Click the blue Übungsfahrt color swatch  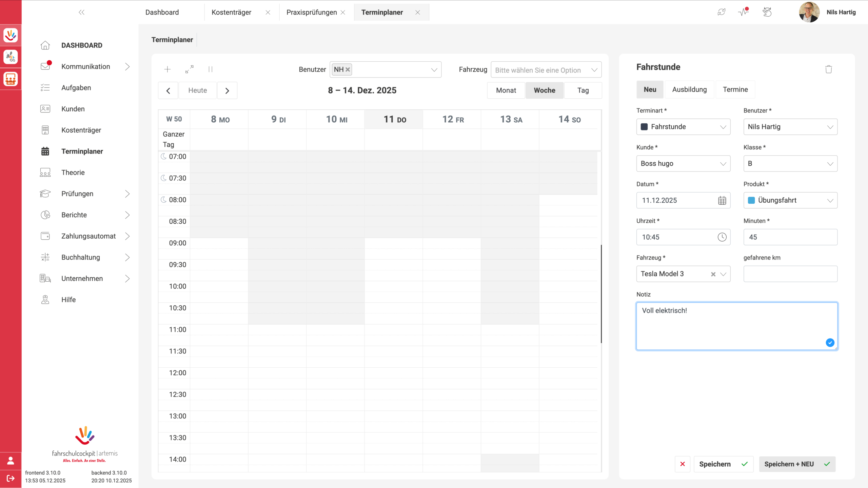click(x=751, y=200)
